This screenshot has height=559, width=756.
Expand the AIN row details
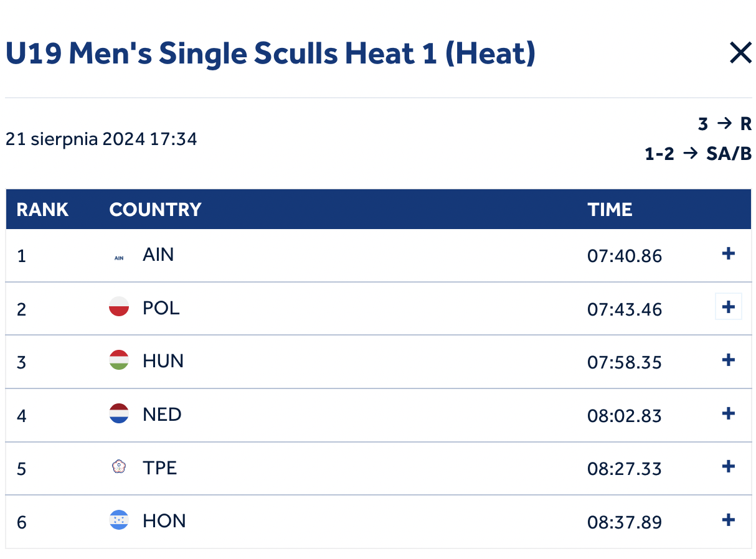click(728, 254)
